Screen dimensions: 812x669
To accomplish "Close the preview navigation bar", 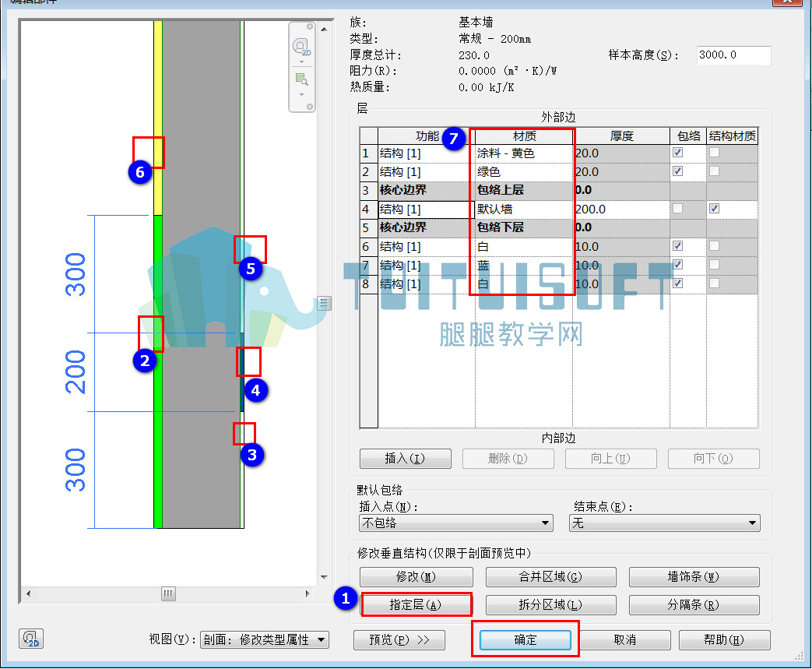I will click(x=310, y=26).
